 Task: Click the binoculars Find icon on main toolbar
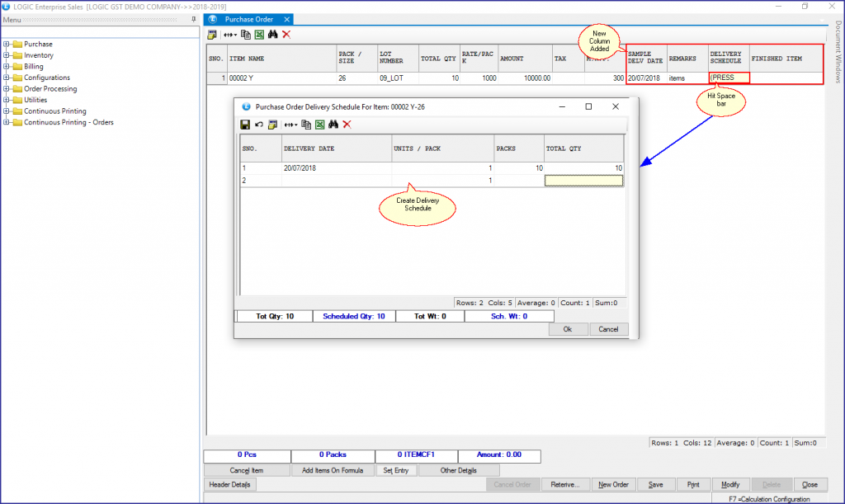pos(273,35)
